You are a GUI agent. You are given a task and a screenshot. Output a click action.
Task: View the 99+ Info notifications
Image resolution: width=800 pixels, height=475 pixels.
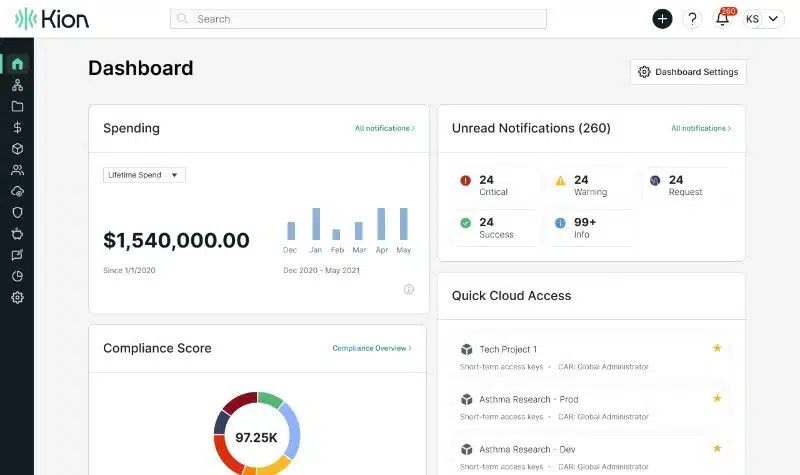(591, 228)
